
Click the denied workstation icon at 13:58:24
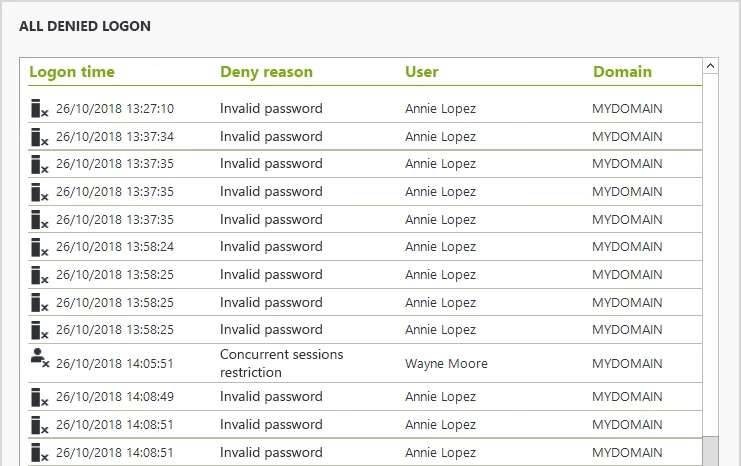tap(39, 247)
